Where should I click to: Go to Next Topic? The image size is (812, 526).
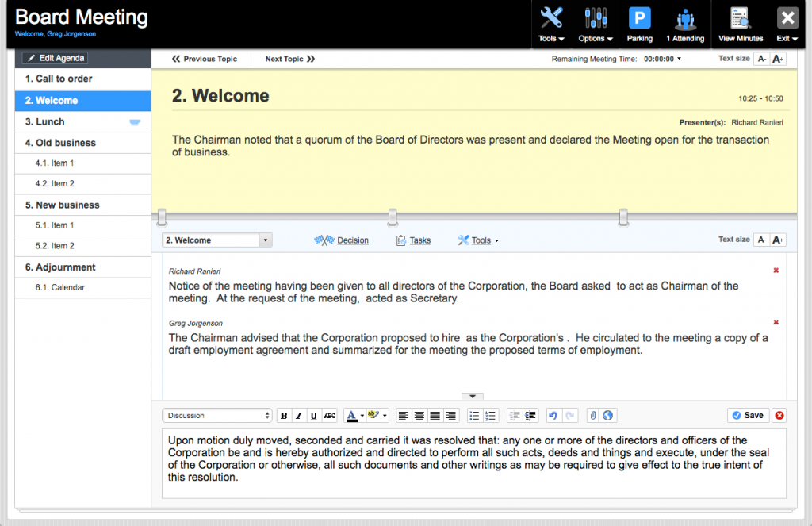pos(290,59)
